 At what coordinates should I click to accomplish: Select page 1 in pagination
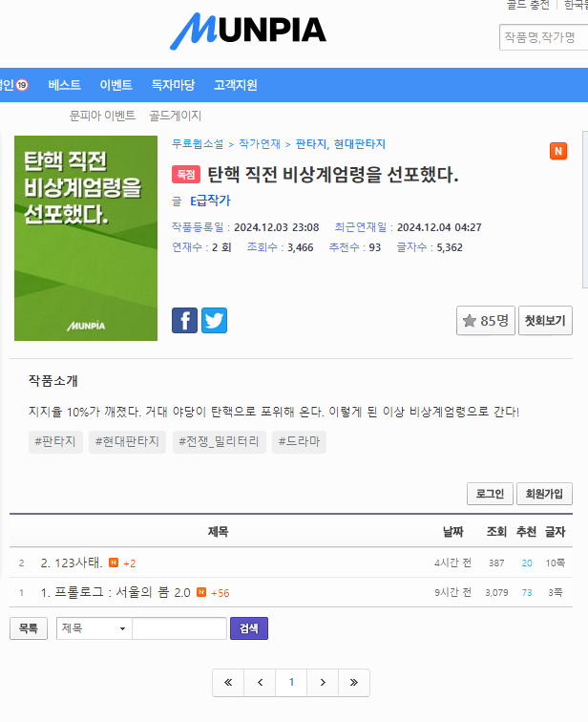(x=291, y=683)
